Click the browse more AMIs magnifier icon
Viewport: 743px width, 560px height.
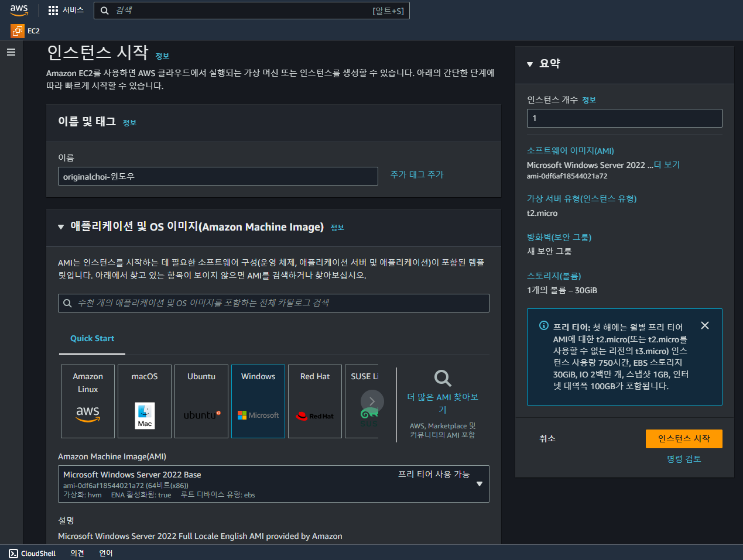(x=443, y=378)
